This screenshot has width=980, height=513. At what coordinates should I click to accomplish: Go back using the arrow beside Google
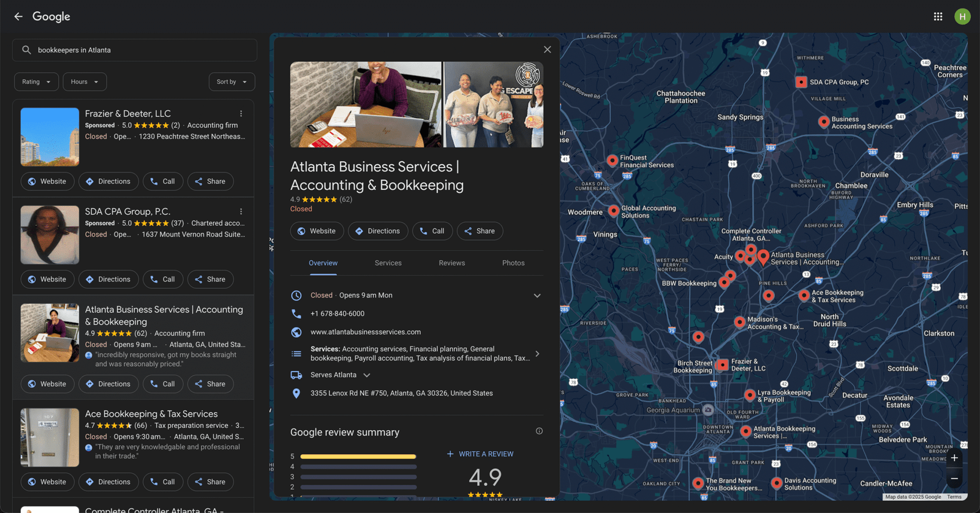[18, 17]
